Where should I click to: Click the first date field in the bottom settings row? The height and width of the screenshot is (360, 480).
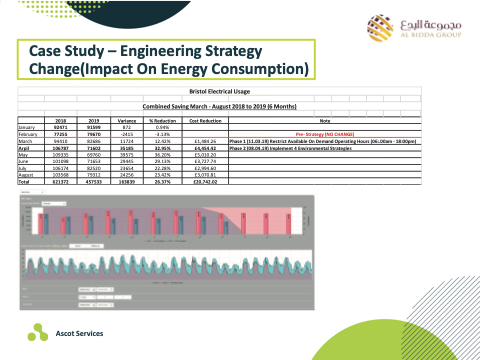pyautogui.click(x=87, y=305)
